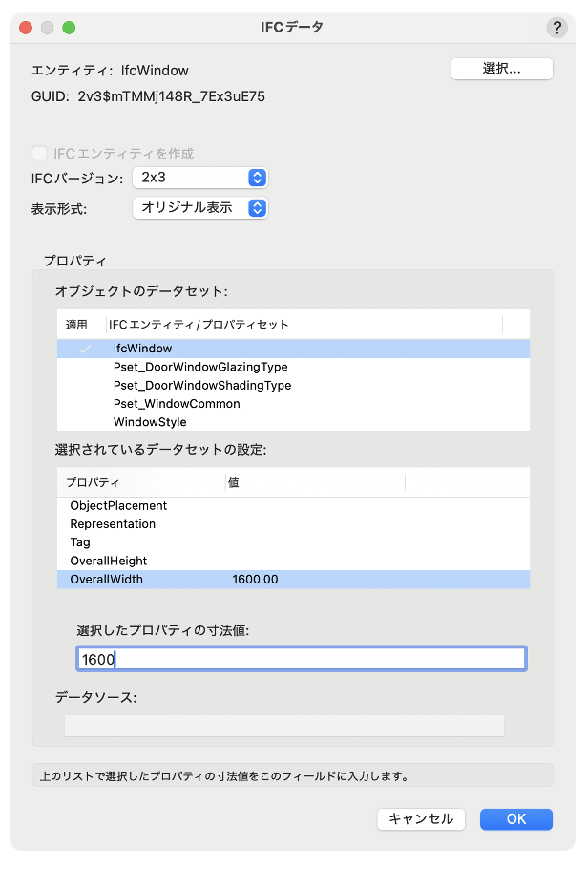This screenshot has width=588, height=869.
Task: Select the OverallHeight property row
Action: click(x=109, y=561)
